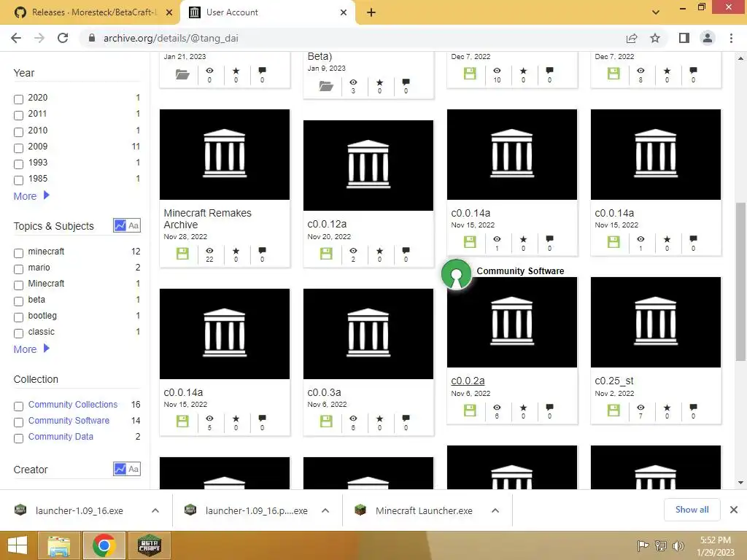Open Minecraft Launcher.exe download options arrow
Image resolution: width=747 pixels, height=560 pixels.
[495, 510]
